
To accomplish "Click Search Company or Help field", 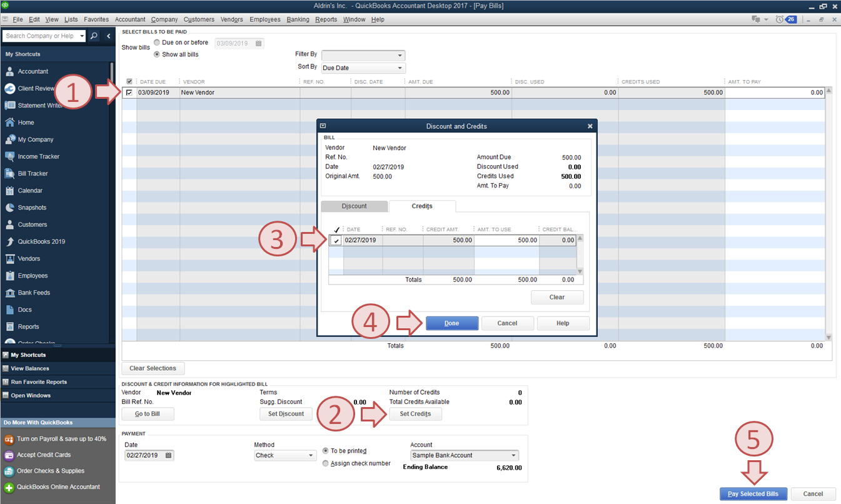I will coord(41,36).
